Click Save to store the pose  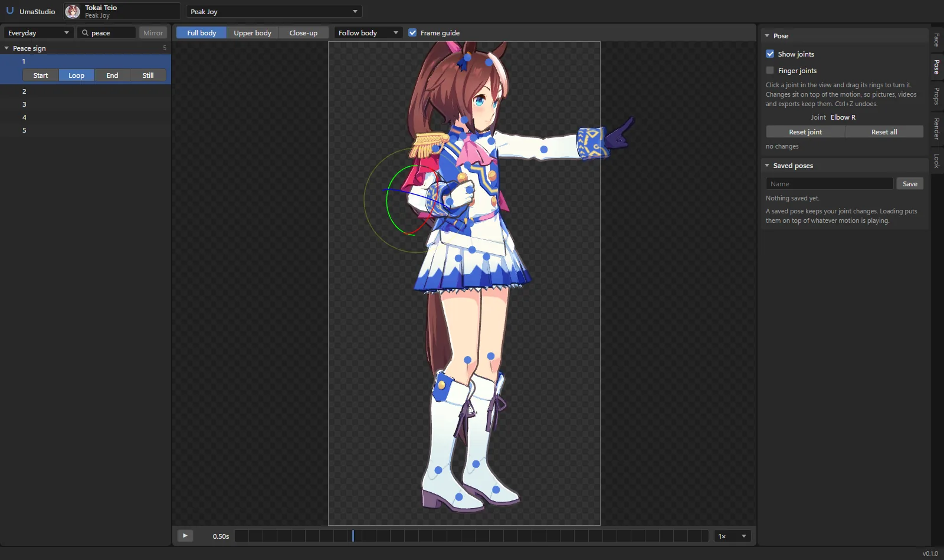point(910,184)
